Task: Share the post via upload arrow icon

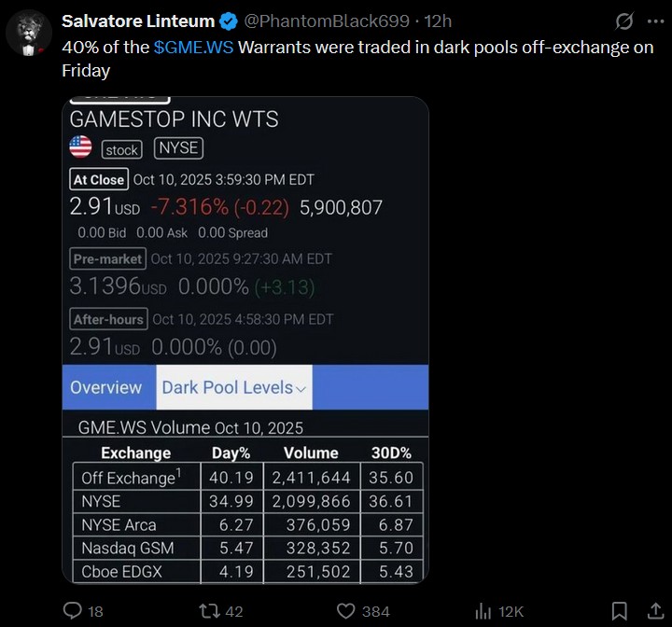Action: pyautogui.click(x=656, y=611)
